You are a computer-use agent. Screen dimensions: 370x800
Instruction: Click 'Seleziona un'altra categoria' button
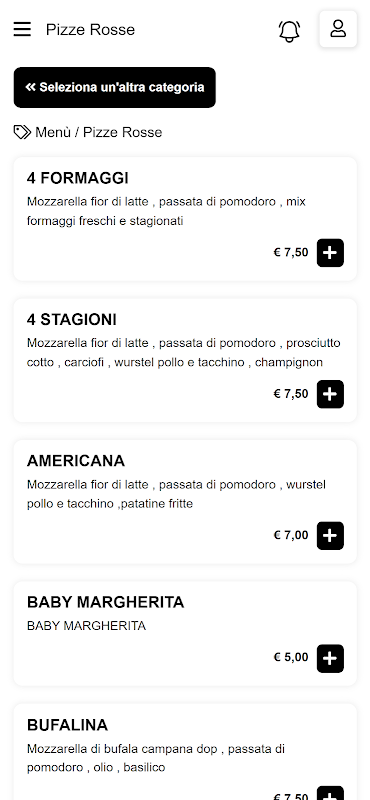click(x=115, y=87)
